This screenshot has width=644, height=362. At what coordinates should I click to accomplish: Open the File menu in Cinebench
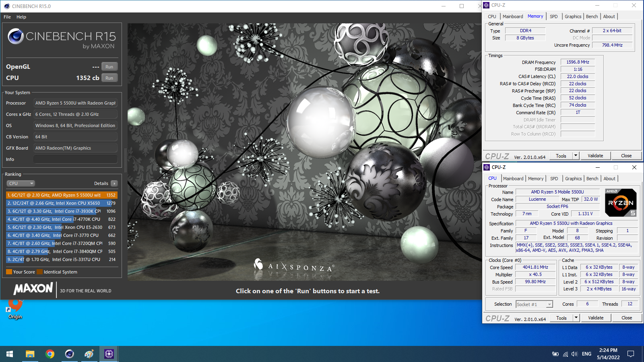tap(7, 17)
